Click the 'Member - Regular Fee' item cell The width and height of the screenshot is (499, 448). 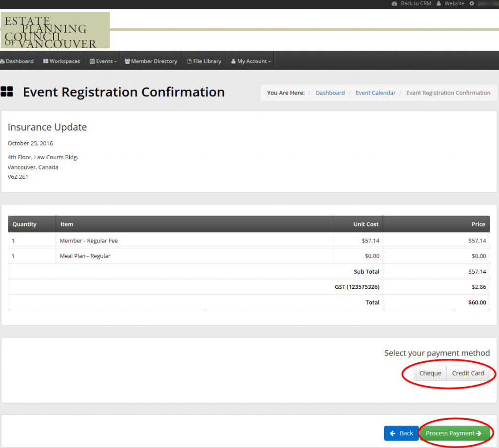click(195, 241)
